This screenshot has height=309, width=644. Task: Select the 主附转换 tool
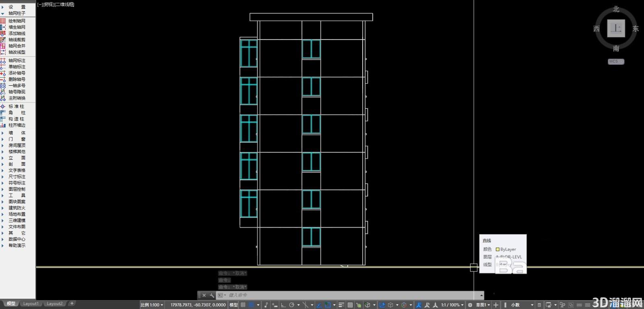coord(17,98)
